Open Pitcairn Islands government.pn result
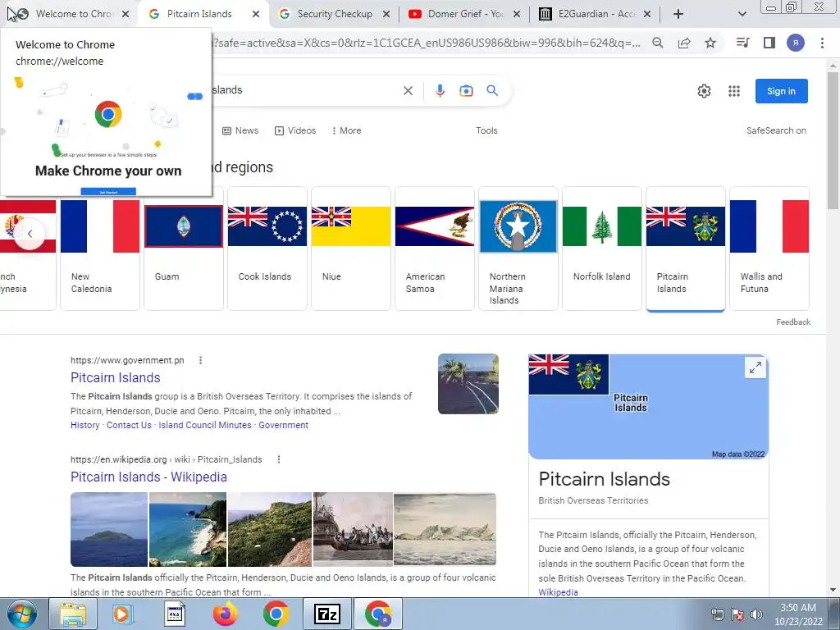Screen dimensions: 840x630 (115, 377)
